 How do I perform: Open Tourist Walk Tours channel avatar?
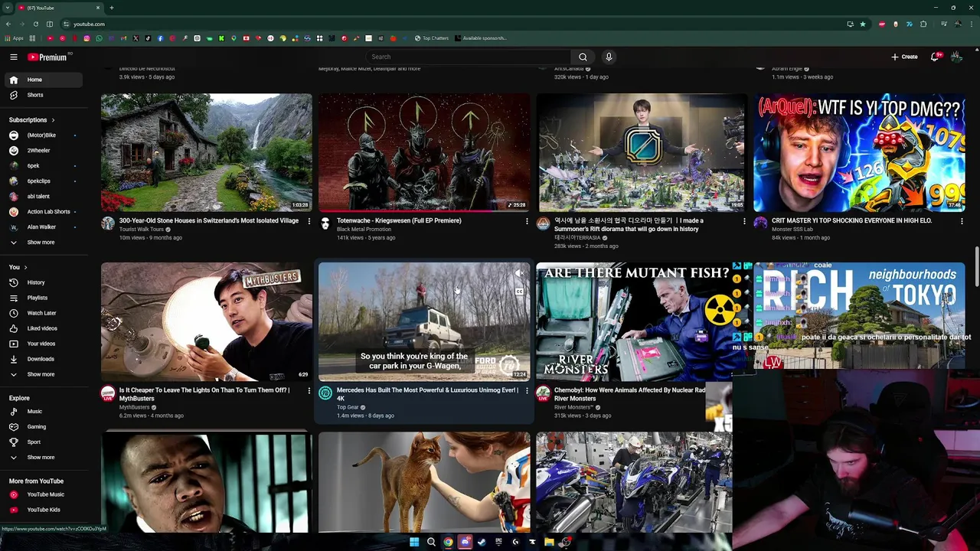pos(108,223)
